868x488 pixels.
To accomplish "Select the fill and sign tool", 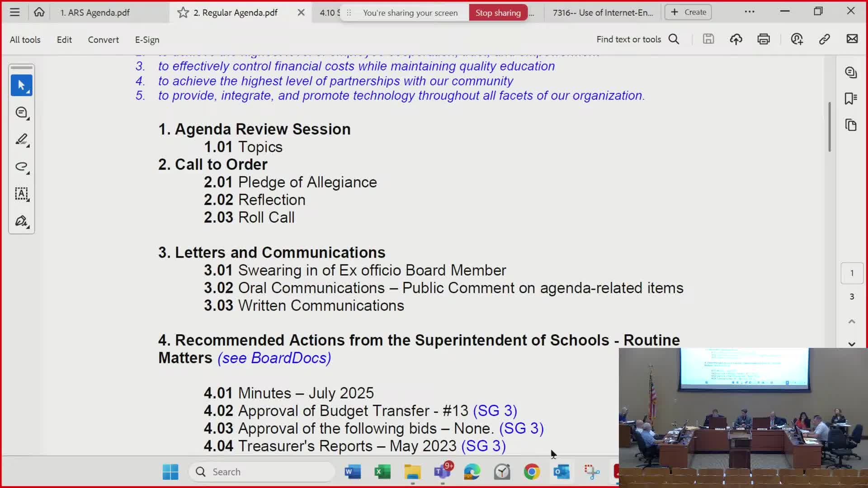I will (x=22, y=221).
